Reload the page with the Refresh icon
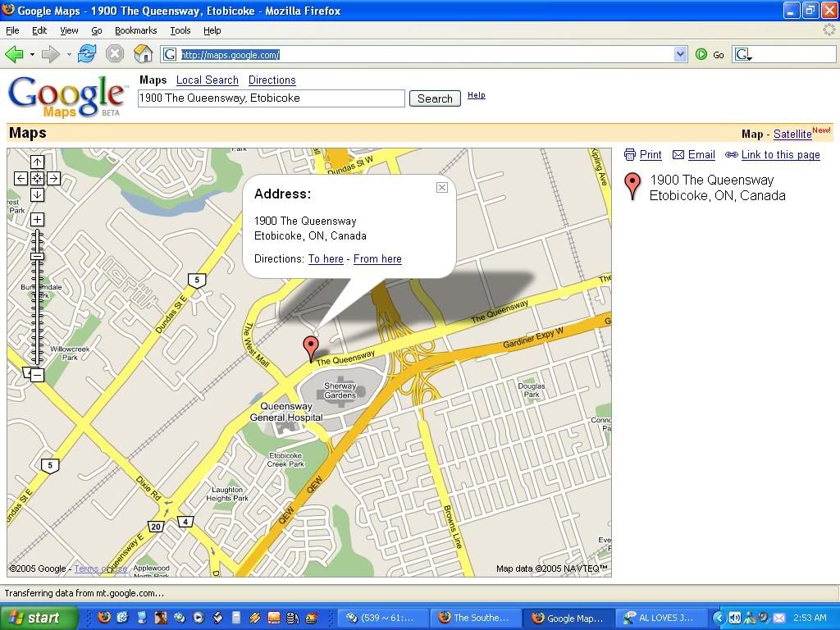Viewport: 840px width, 630px height. point(87,54)
